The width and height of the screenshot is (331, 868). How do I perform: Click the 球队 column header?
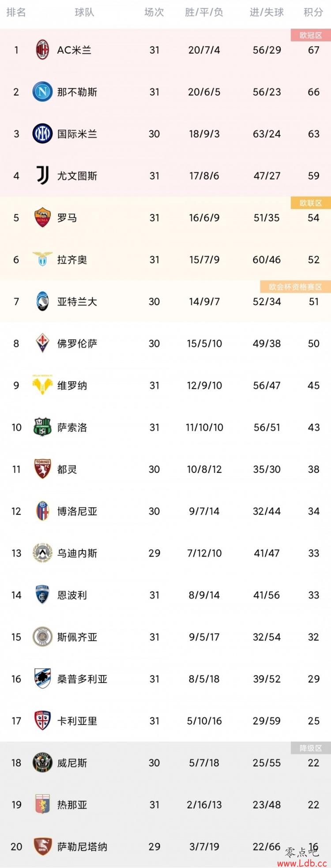(x=84, y=12)
